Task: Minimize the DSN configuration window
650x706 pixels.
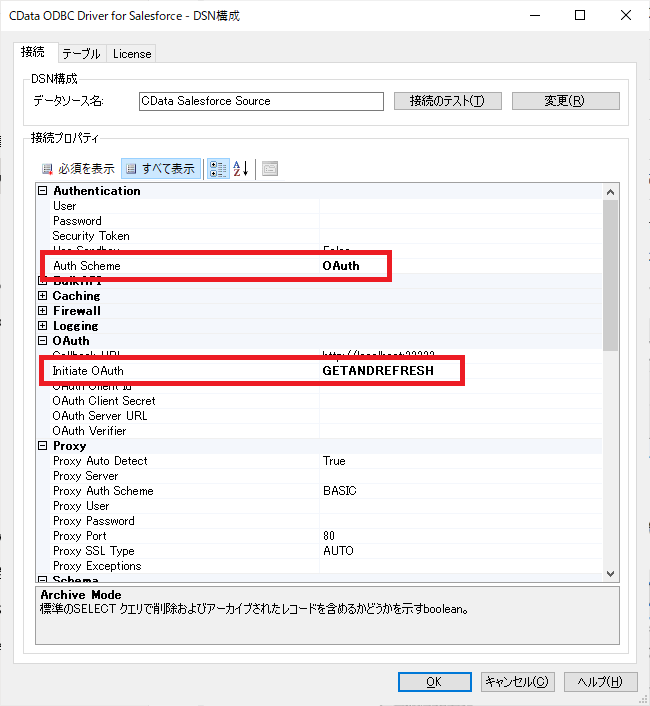Action: click(535, 15)
